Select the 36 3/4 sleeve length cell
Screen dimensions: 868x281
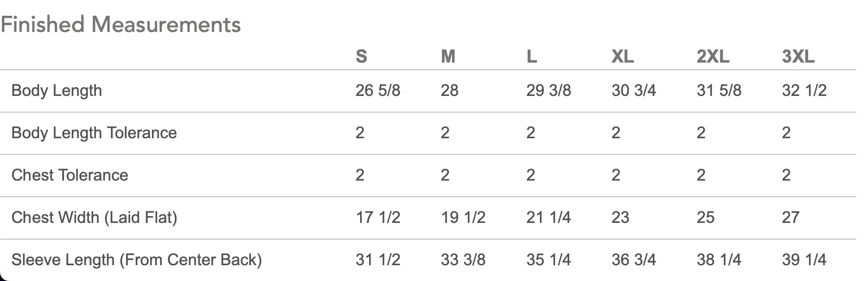634,260
